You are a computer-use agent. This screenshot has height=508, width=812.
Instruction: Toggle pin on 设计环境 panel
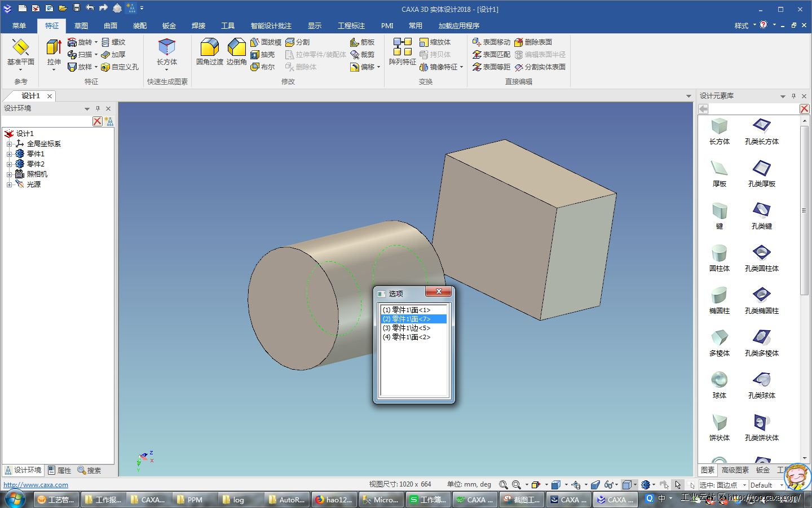point(98,108)
